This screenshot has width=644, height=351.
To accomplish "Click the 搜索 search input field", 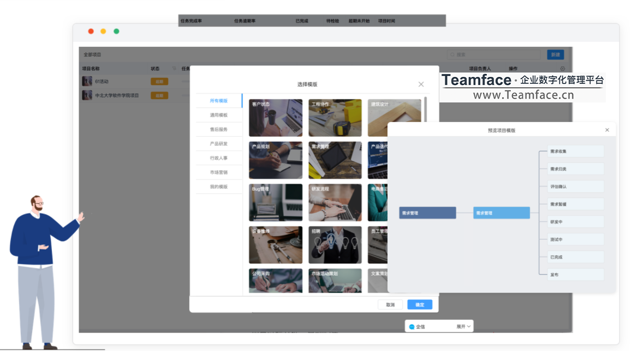I will (494, 55).
